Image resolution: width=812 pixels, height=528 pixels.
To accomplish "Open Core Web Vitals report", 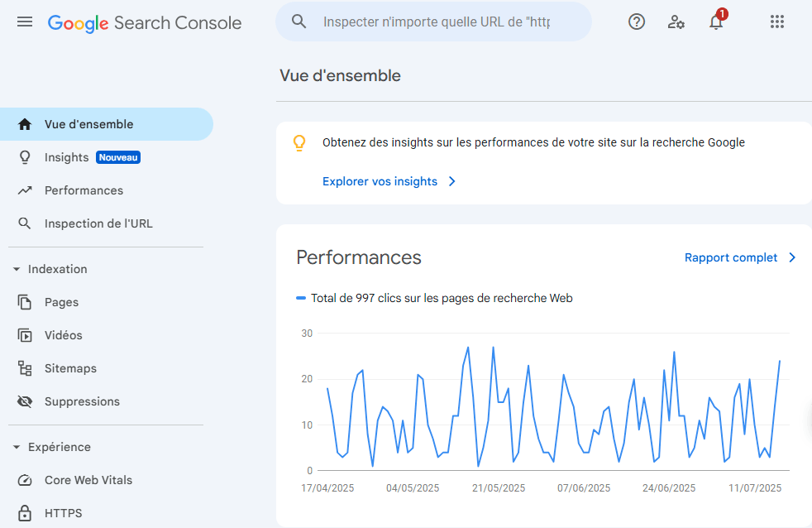I will pos(88,480).
